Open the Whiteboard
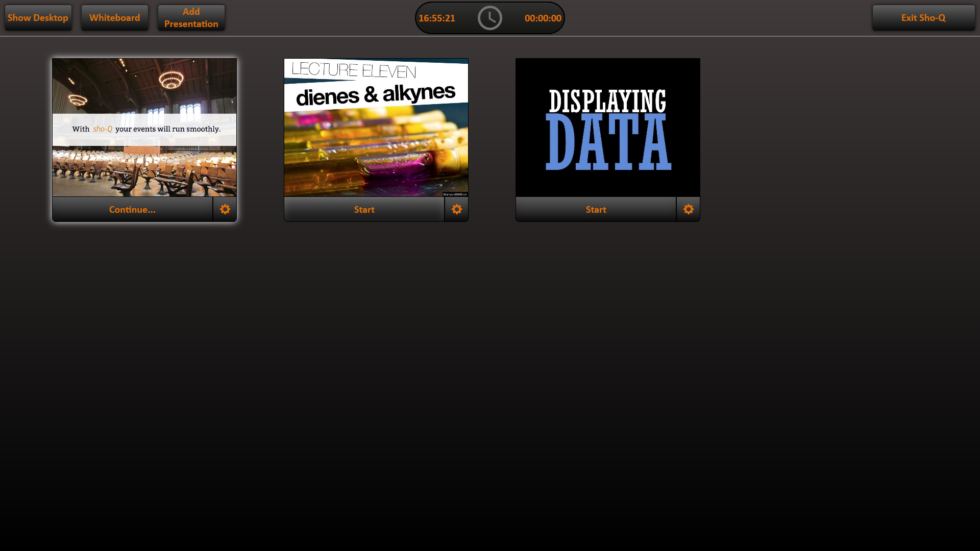The width and height of the screenshot is (980, 551). click(114, 17)
